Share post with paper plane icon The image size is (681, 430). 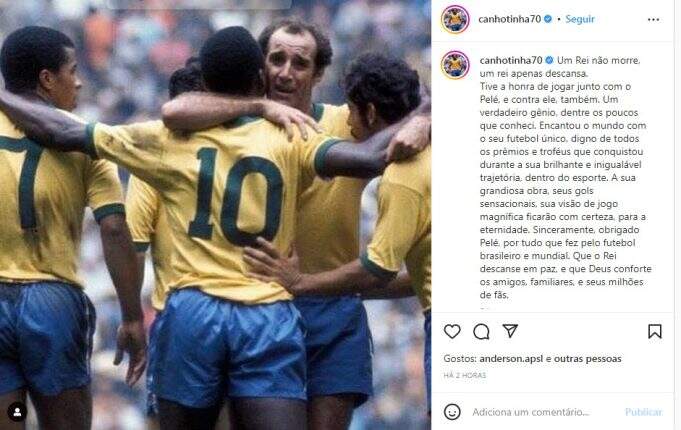pos(510,331)
